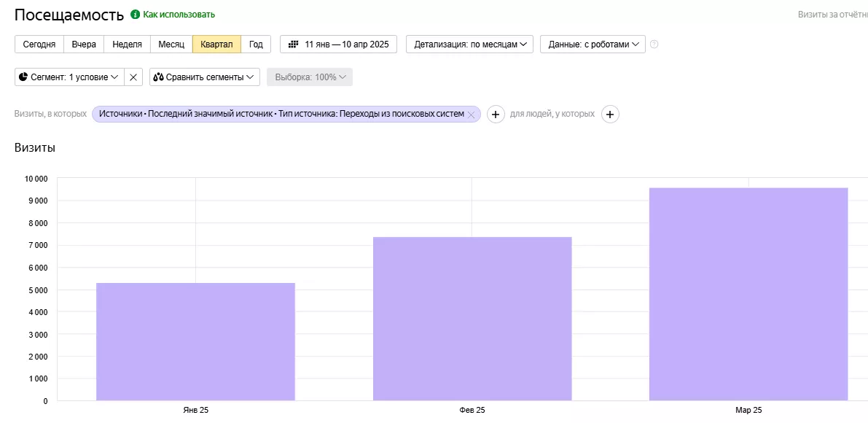
Task: Click the 10 000 axis value
Action: click(35, 178)
